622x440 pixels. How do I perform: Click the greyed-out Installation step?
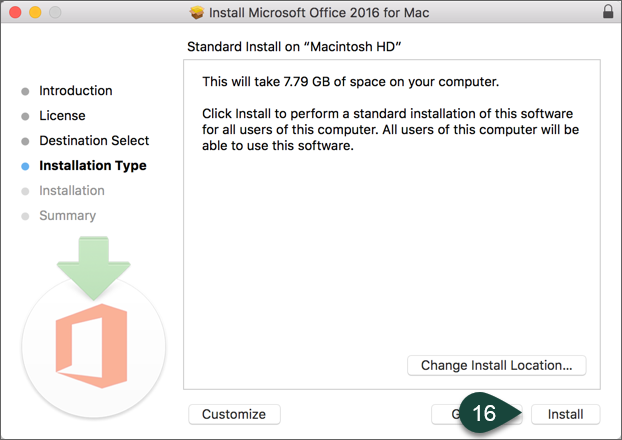71,191
